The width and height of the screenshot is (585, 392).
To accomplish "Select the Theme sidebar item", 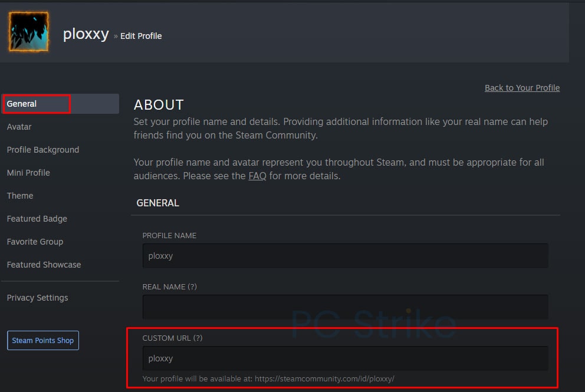I will coord(20,196).
